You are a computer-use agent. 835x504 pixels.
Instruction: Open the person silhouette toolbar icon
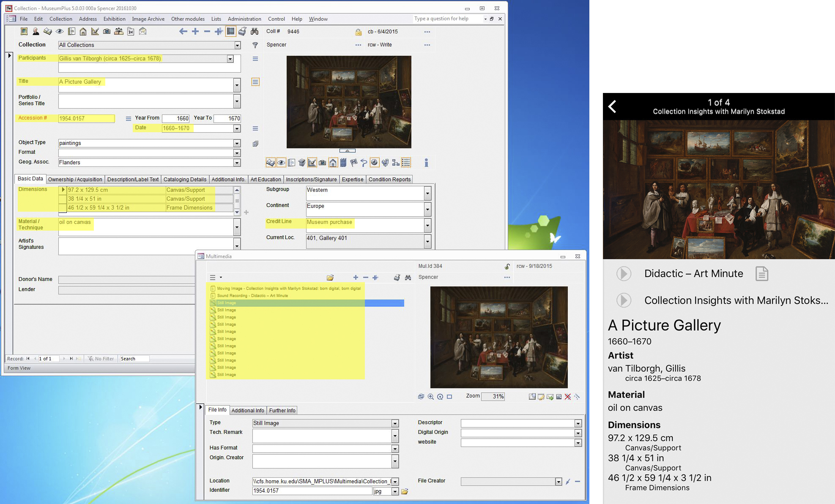coord(36,31)
